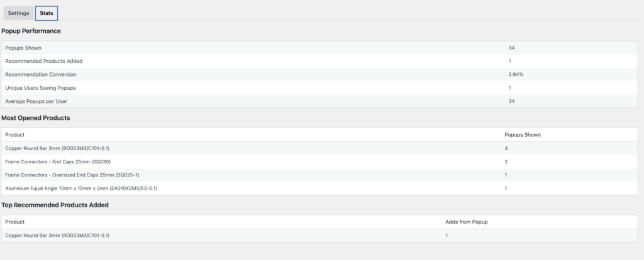Click the Popups Shown column header
The image size is (644, 260).
[x=523, y=134]
